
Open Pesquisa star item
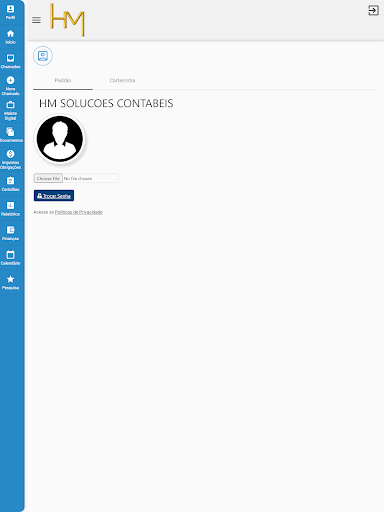click(x=10, y=283)
